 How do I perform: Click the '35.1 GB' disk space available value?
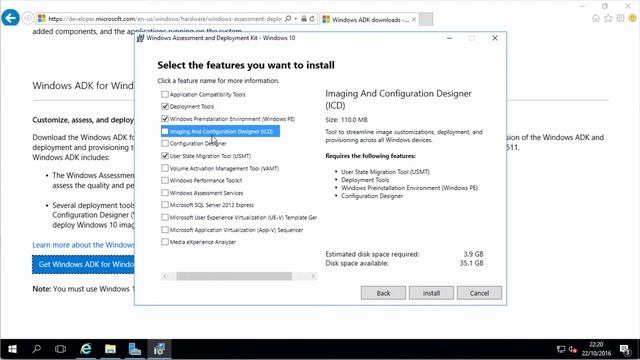(x=471, y=263)
